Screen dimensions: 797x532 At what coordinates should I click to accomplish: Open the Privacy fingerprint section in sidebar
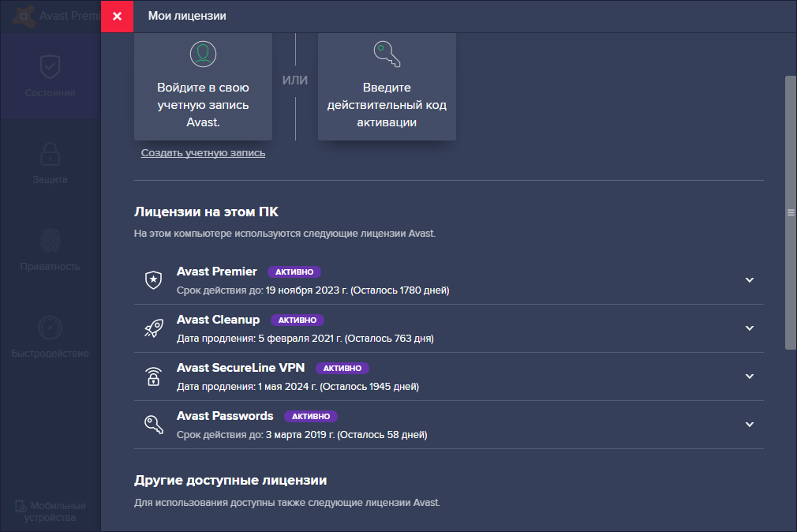pos(51,249)
